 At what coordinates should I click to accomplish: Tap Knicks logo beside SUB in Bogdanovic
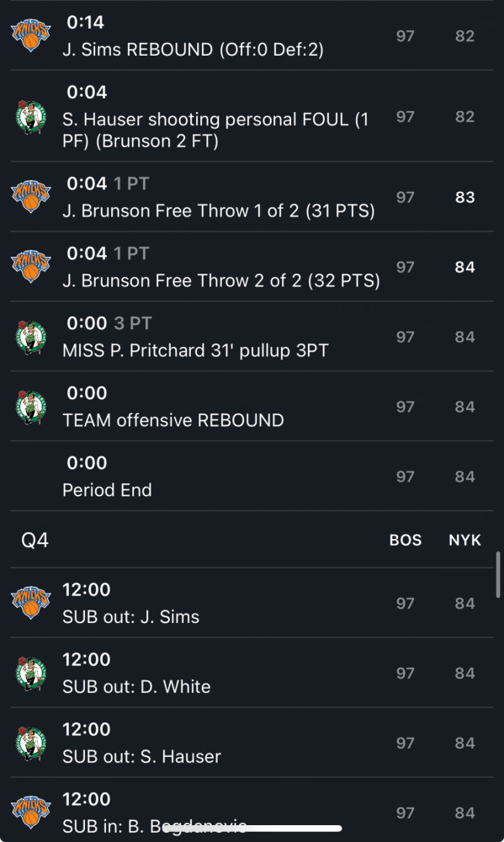click(x=31, y=812)
